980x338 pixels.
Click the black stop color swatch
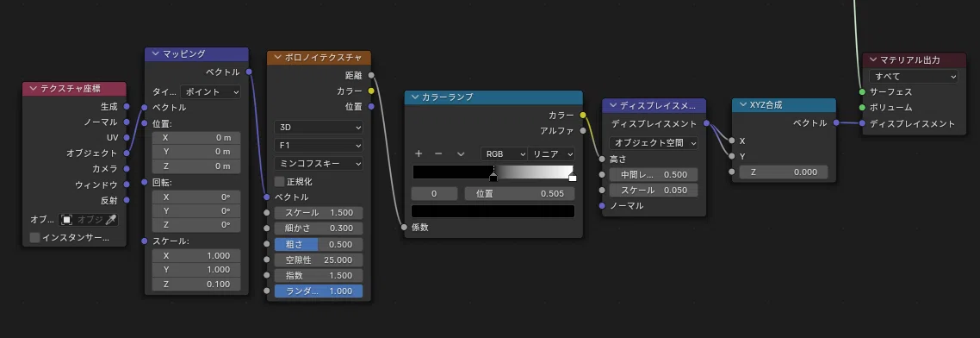pyautogui.click(x=493, y=211)
